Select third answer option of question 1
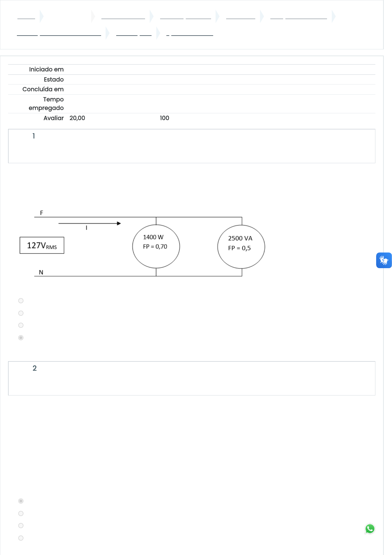392x555 pixels. pos(21,325)
